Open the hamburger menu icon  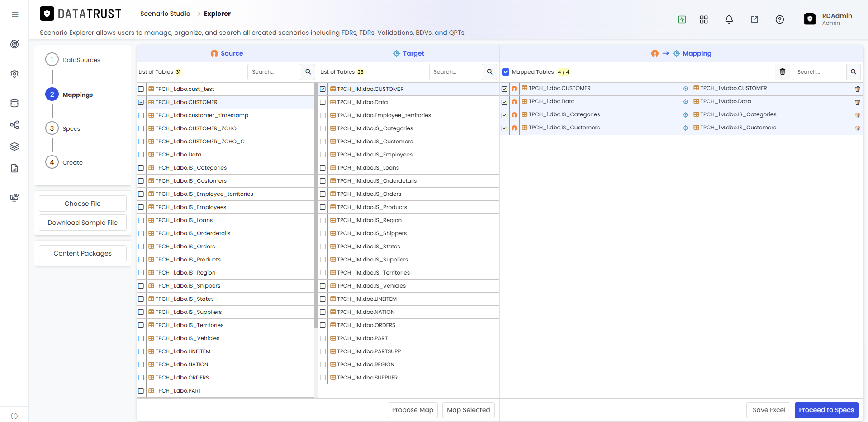click(15, 14)
